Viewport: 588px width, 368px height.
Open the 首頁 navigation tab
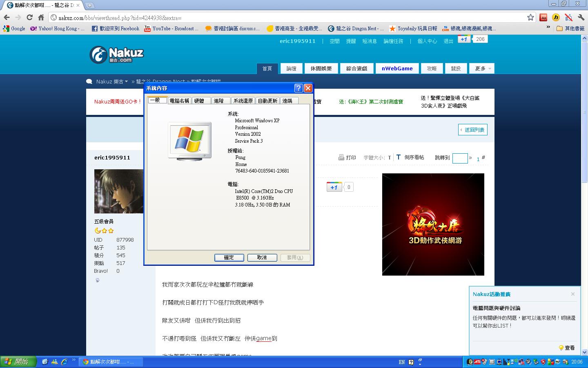click(267, 69)
